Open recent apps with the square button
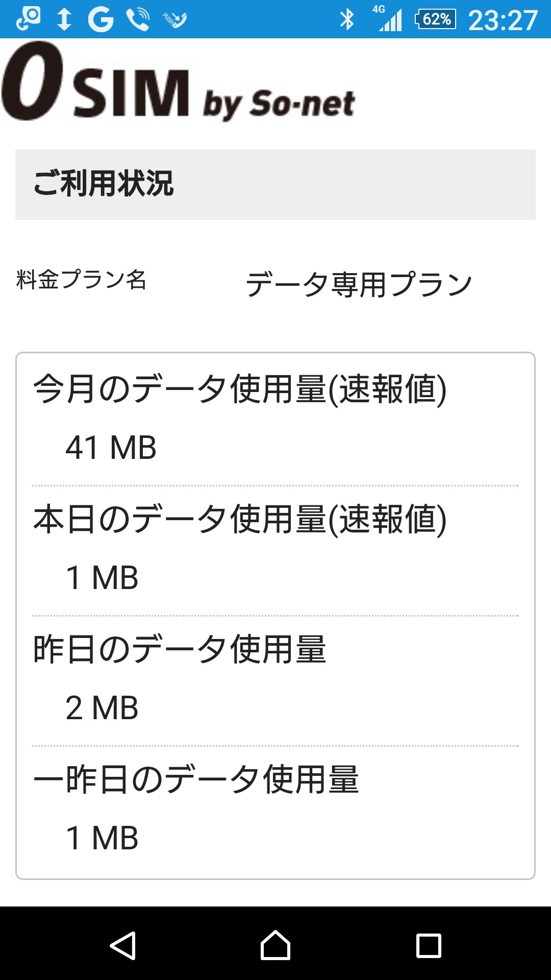This screenshot has width=551, height=980. pyautogui.click(x=429, y=946)
